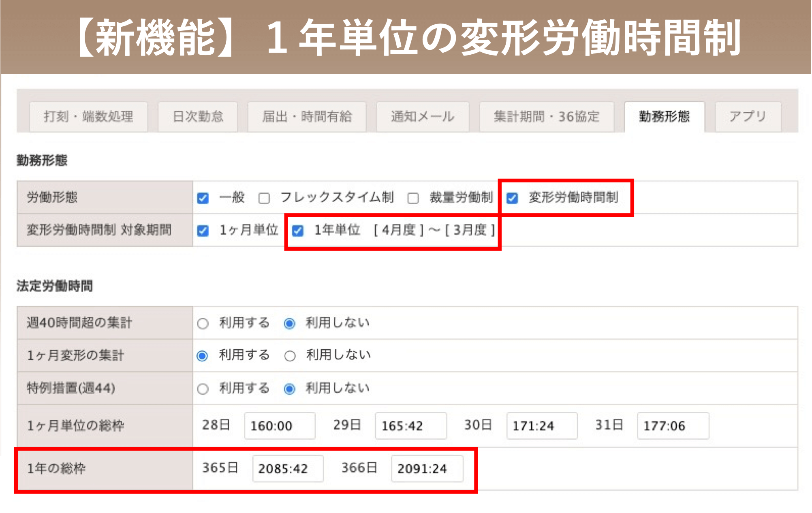This screenshot has height=513, width=812.
Task: Select 利用しない for 週40時間超の集計
Action: (290, 324)
